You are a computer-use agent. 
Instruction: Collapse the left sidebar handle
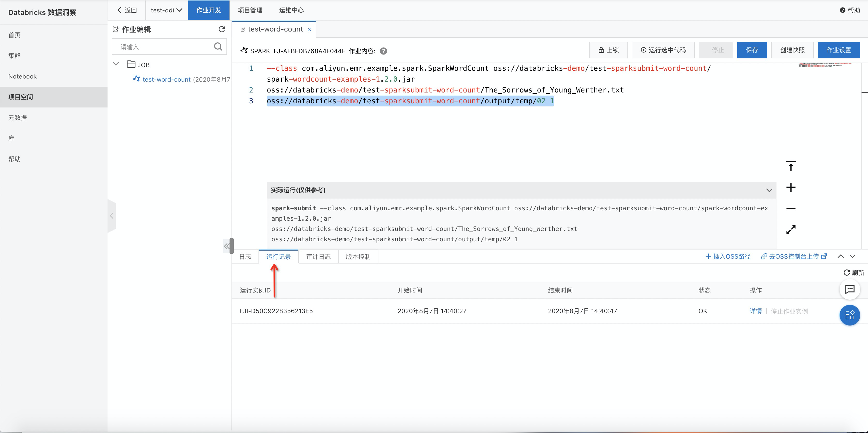[111, 216]
